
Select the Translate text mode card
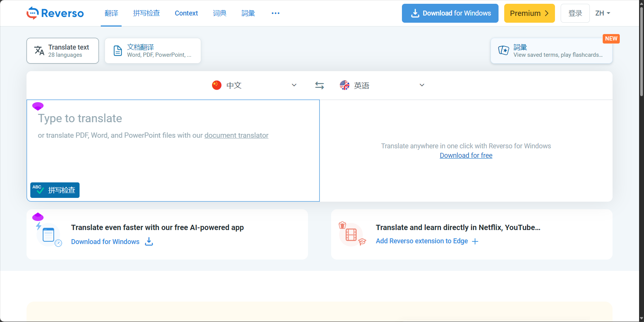click(63, 51)
